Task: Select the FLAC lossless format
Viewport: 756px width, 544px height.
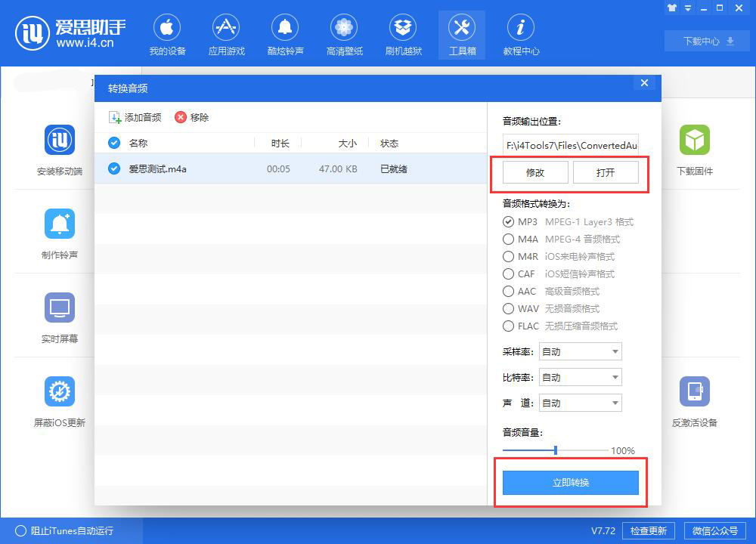Action: tap(508, 326)
